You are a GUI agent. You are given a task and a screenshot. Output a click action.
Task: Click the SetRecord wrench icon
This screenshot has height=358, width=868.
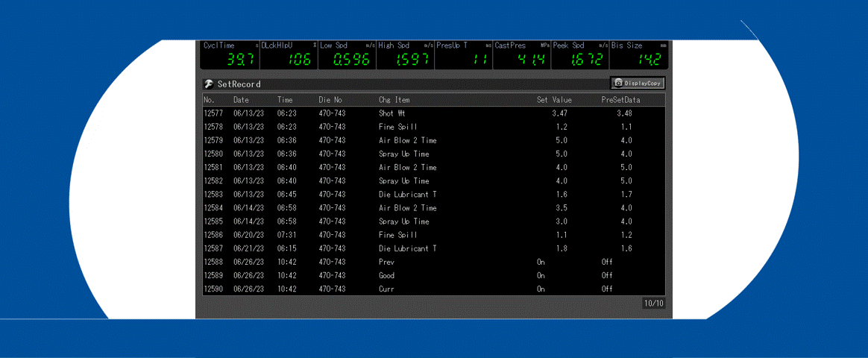209,84
